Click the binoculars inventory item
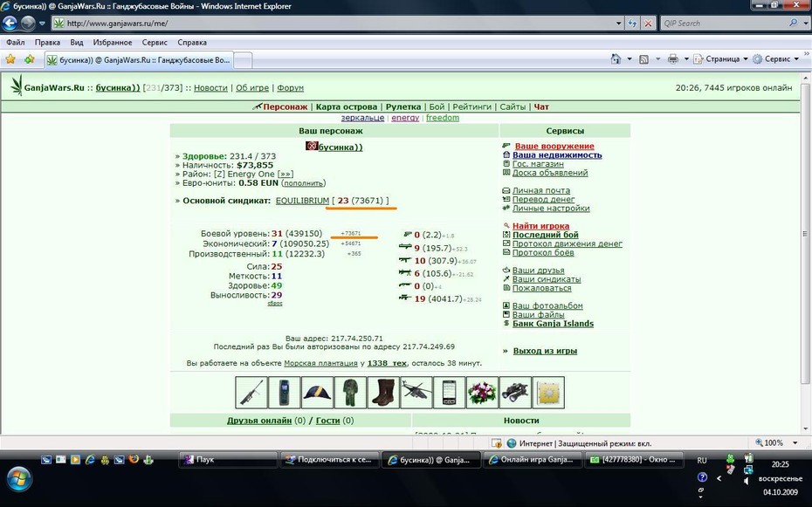The width and height of the screenshot is (812, 507). coord(516,392)
